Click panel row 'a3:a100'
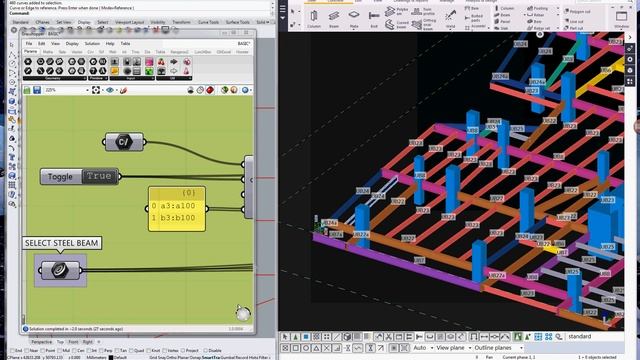The height and width of the screenshot is (360, 640). pyautogui.click(x=177, y=206)
